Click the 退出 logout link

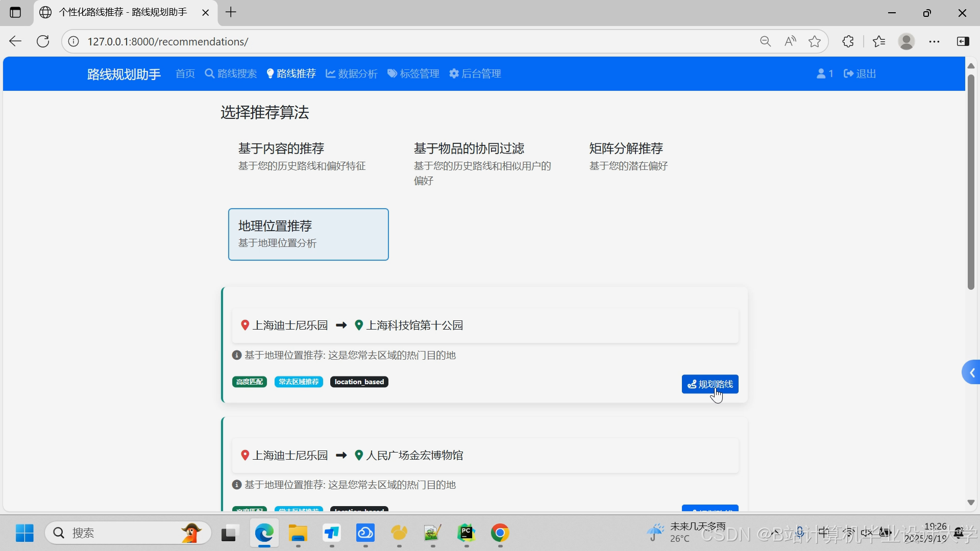coord(860,73)
